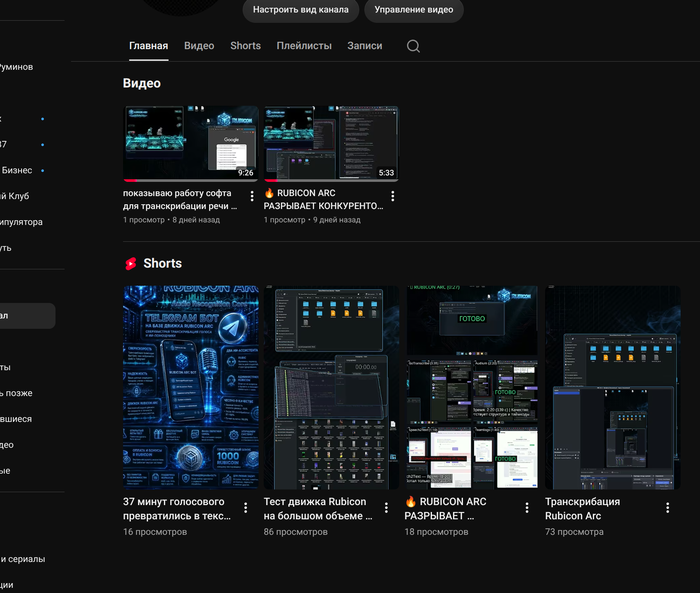Click the Настроить вид канала button
700x593 pixels.
[x=301, y=10]
